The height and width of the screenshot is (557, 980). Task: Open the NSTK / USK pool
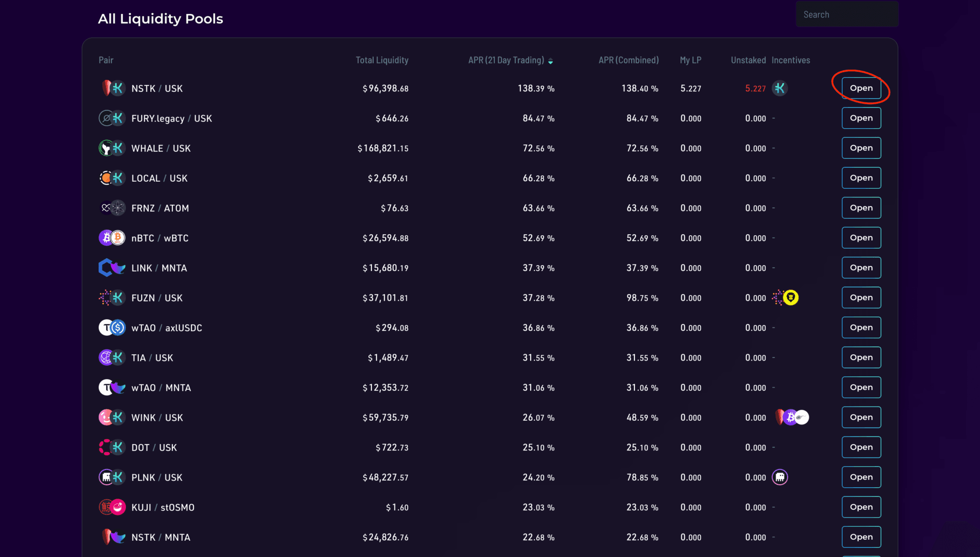(x=861, y=88)
